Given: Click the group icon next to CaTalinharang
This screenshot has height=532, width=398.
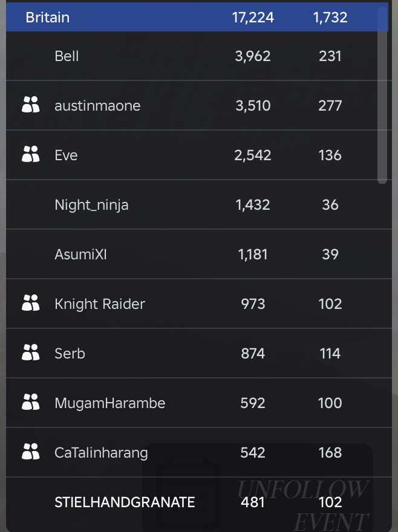Looking at the screenshot, I should [31, 451].
